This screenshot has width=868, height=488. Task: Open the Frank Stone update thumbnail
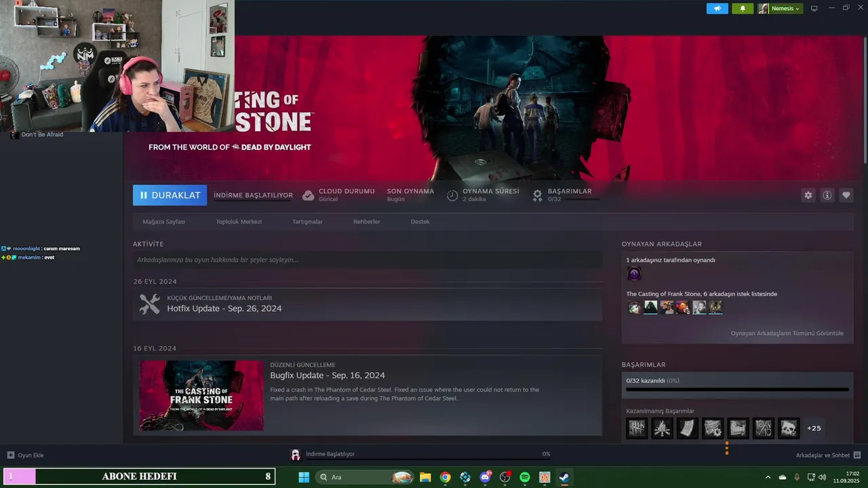201,395
